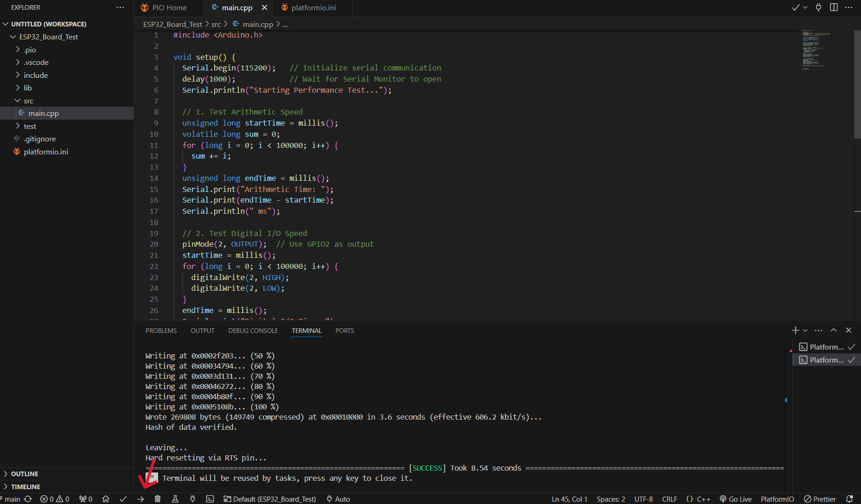The height and width of the screenshot is (504, 861).
Task: Open platformio.ini from the explorer tree
Action: pos(67,152)
